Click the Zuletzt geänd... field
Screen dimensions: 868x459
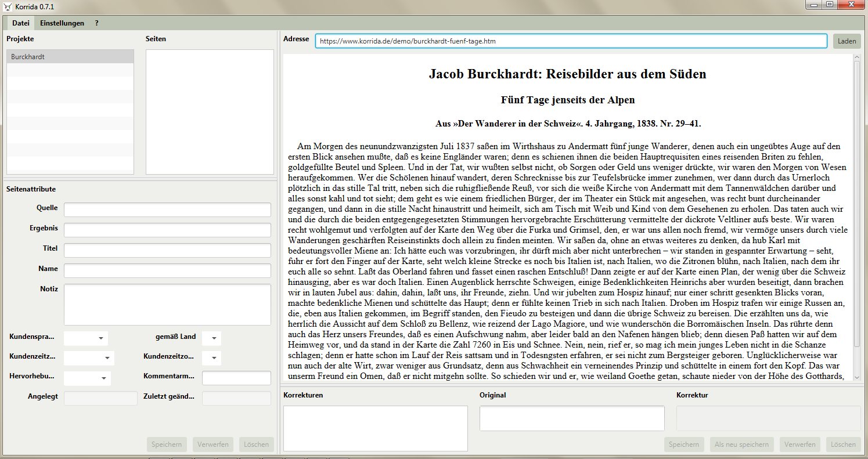(x=236, y=399)
